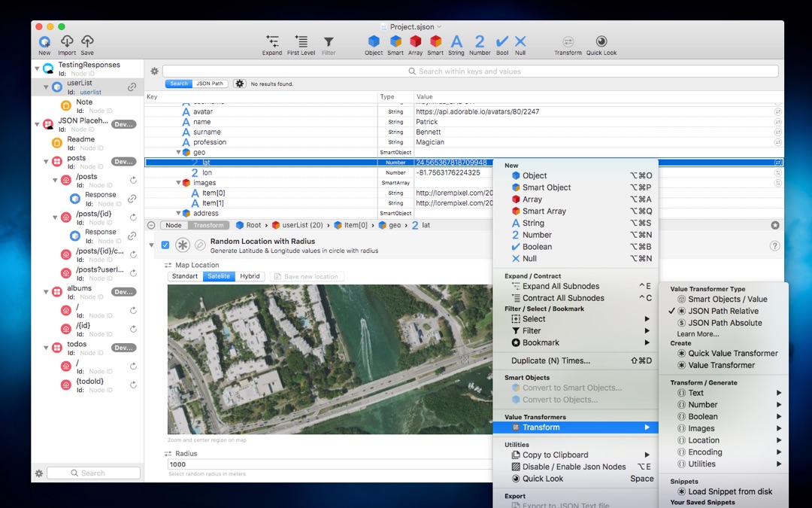Open the Transform toolbar tool
Screen dimensions: 812x508
[568, 41]
